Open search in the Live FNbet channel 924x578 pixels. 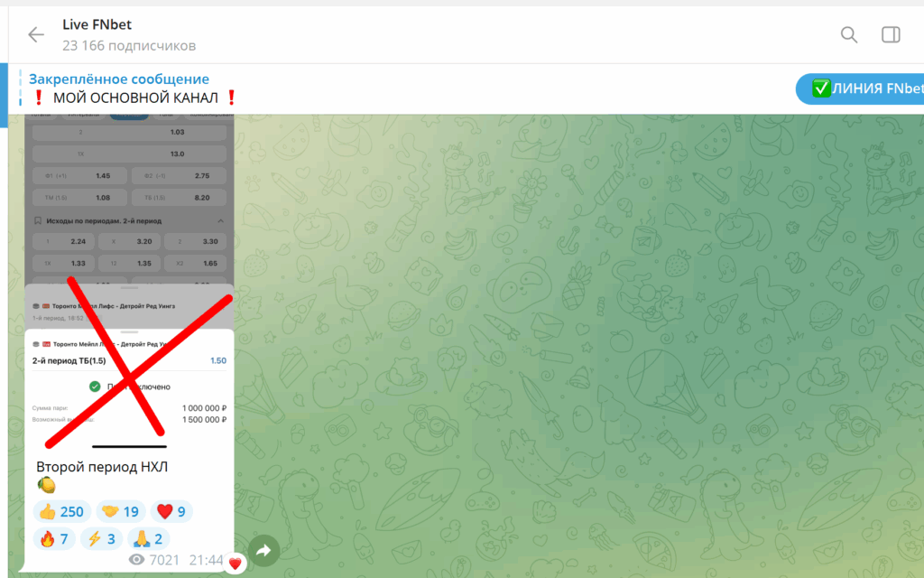(848, 35)
